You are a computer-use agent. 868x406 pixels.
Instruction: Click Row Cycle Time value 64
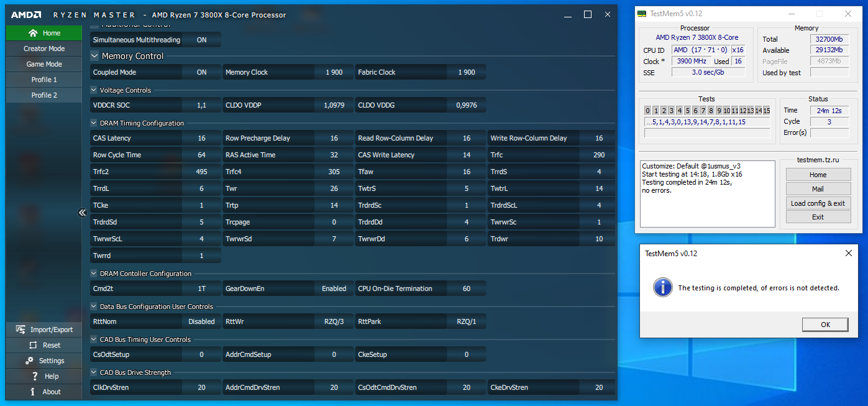click(202, 155)
